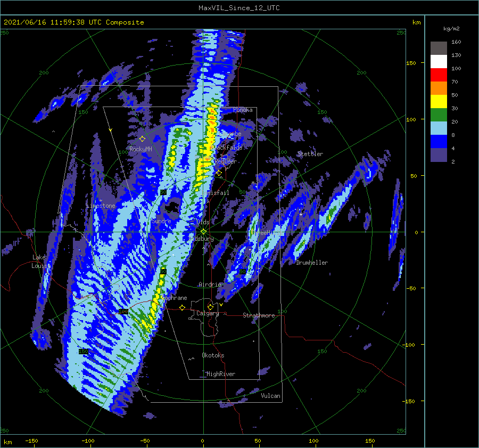479x448 pixels.
Task: Click the gray 130-160 legend color swatch
Action: pos(439,48)
